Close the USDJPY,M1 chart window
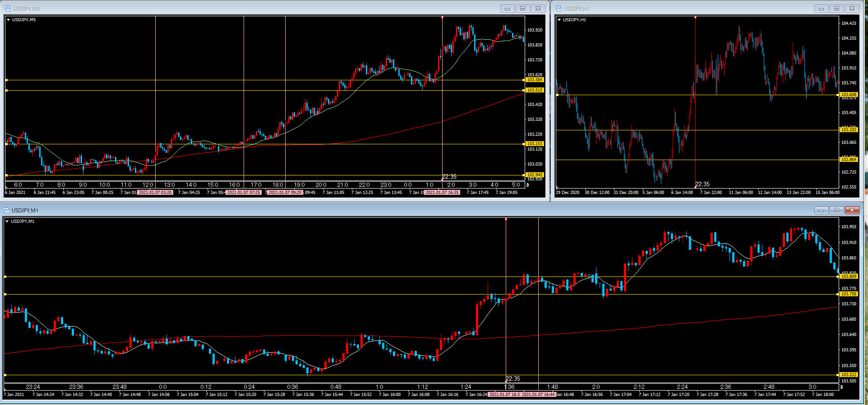 (852, 210)
